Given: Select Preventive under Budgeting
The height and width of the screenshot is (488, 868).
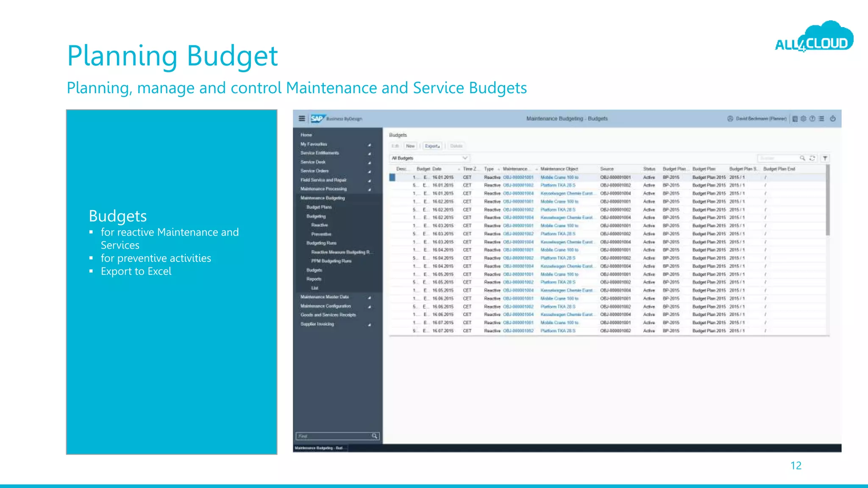Looking at the screenshot, I should pos(321,234).
